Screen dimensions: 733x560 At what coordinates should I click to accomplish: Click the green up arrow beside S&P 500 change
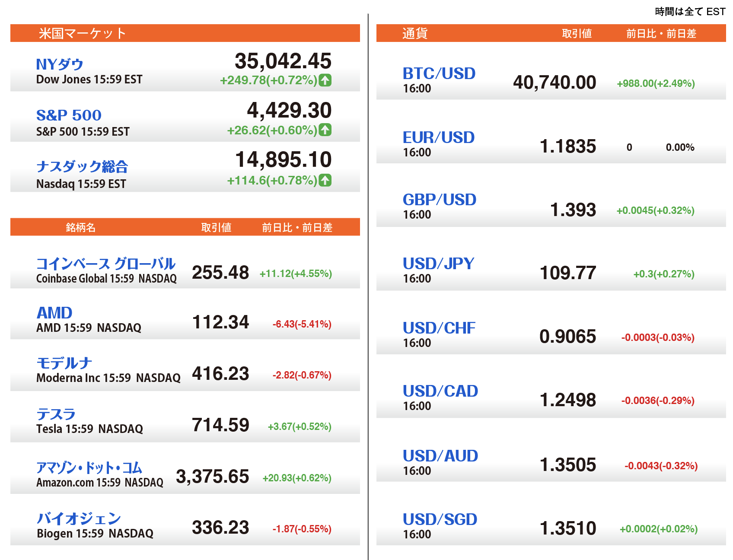[325, 130]
